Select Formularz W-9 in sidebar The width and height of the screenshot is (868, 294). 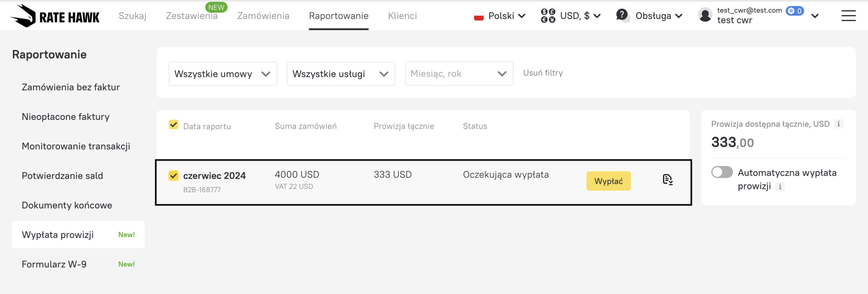click(54, 264)
